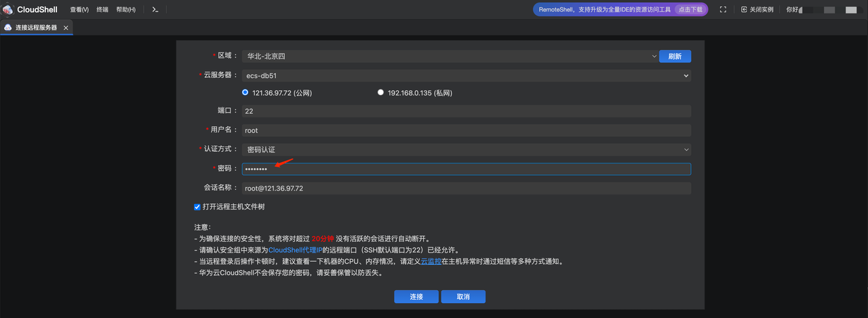Click the 端口 port input field

(x=467, y=111)
